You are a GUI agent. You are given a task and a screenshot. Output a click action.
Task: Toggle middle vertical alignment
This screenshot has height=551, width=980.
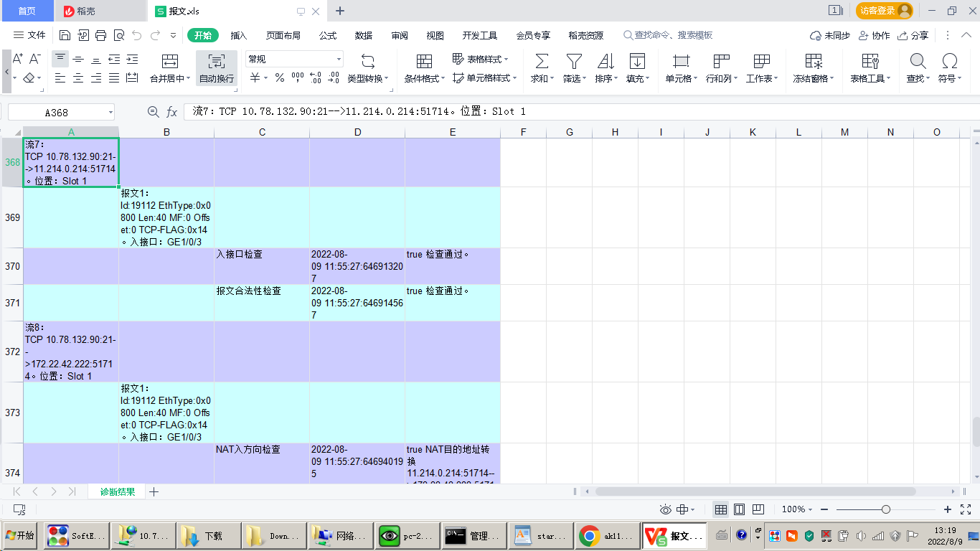pyautogui.click(x=78, y=59)
